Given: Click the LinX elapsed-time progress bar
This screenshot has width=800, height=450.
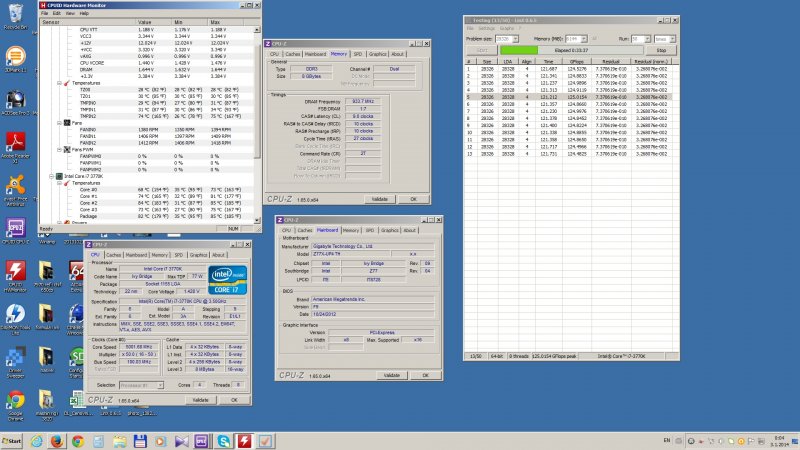Looking at the screenshot, I should 571,50.
